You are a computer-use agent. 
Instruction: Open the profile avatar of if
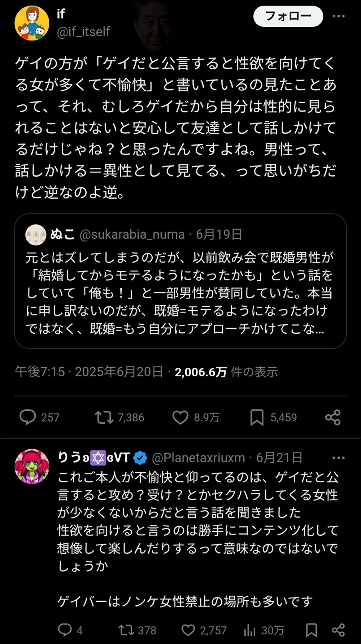tap(32, 23)
